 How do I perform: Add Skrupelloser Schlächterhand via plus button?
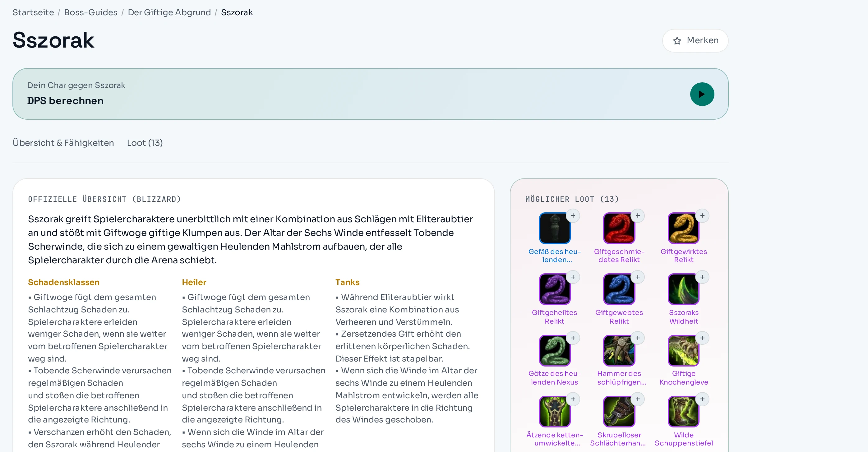click(x=638, y=399)
